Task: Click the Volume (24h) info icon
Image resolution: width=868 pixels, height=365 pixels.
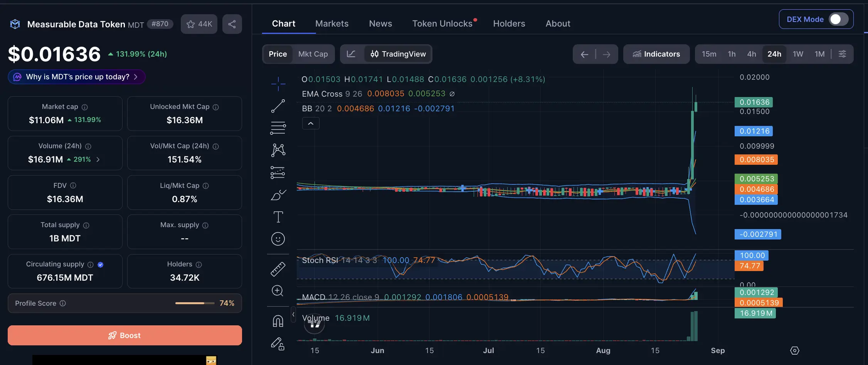Action: [x=88, y=146]
